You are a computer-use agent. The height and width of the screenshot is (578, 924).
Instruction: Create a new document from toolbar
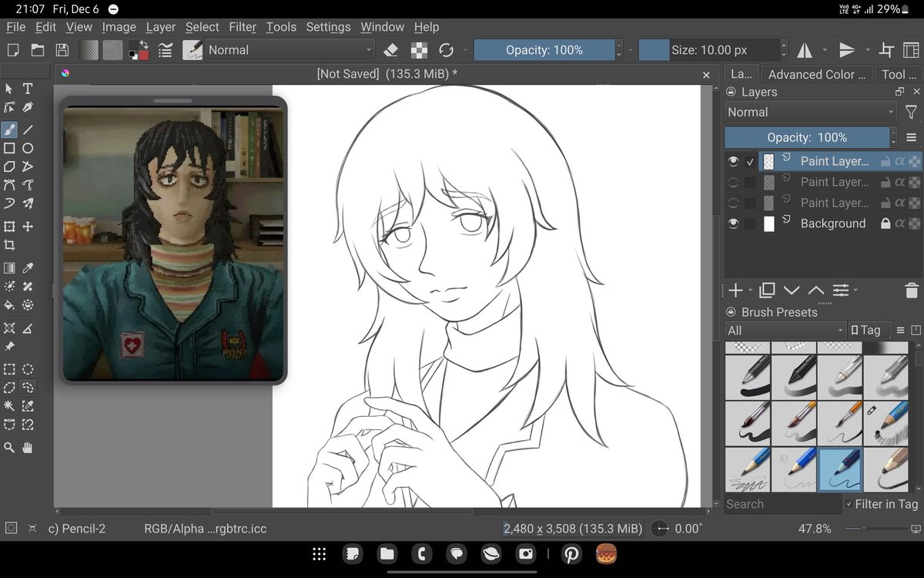[x=12, y=50]
